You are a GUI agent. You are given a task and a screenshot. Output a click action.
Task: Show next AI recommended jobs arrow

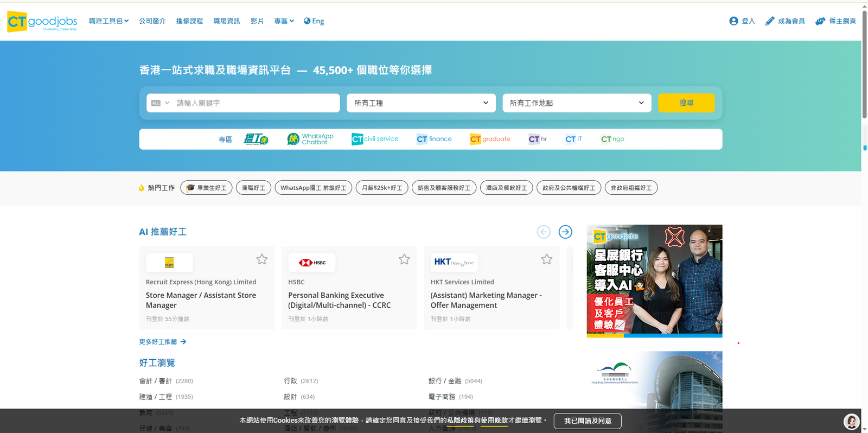point(565,232)
